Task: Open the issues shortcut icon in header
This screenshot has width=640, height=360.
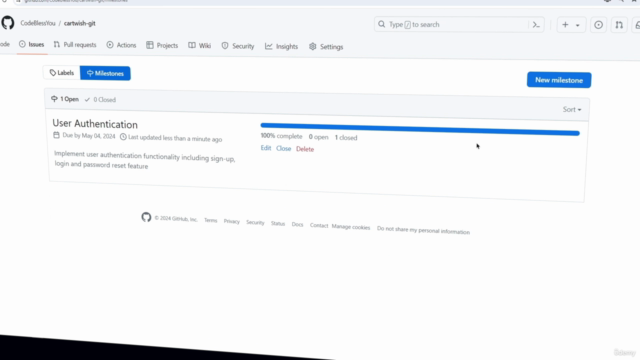Action: point(598,25)
